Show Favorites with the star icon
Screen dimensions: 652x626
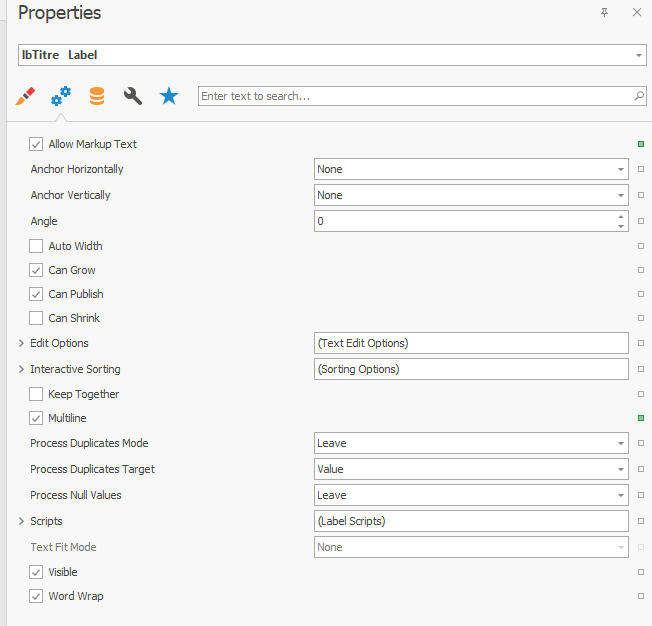pos(169,96)
